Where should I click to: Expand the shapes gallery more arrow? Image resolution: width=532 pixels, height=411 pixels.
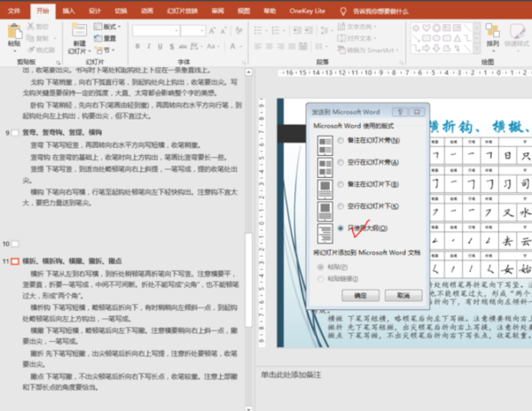coord(477,49)
